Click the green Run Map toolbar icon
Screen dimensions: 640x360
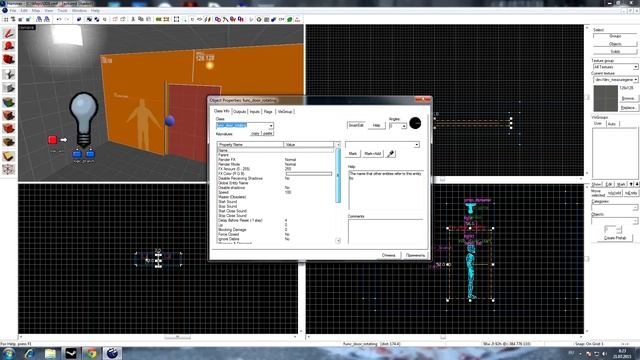tap(289, 19)
